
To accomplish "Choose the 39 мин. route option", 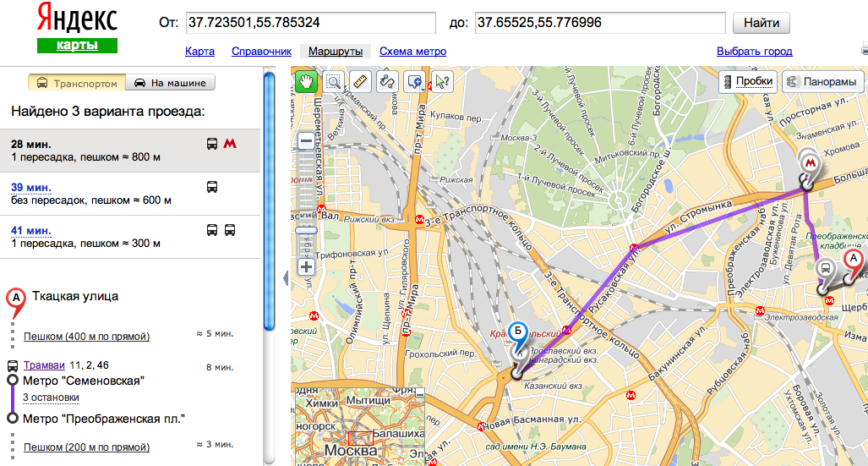I will click(x=31, y=187).
